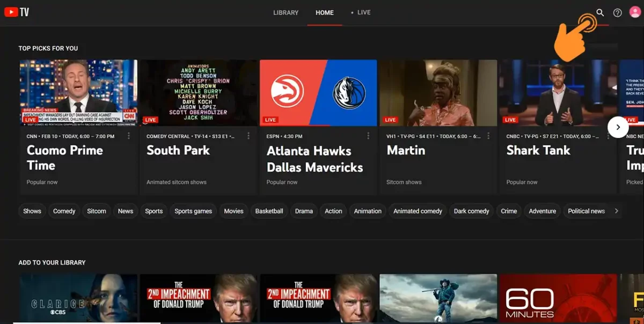Filter by the Comedy chip
The height and width of the screenshot is (324, 644).
(x=64, y=211)
